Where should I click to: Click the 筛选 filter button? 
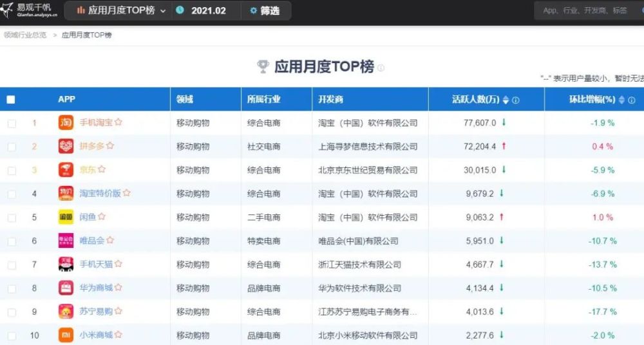tap(265, 11)
